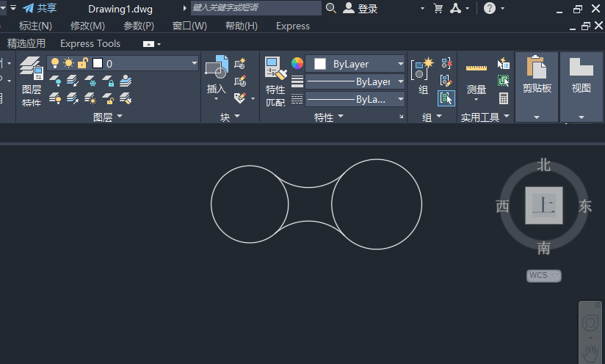Expand the 实用工具 panel flyout
The width and height of the screenshot is (605, 364).
point(485,117)
